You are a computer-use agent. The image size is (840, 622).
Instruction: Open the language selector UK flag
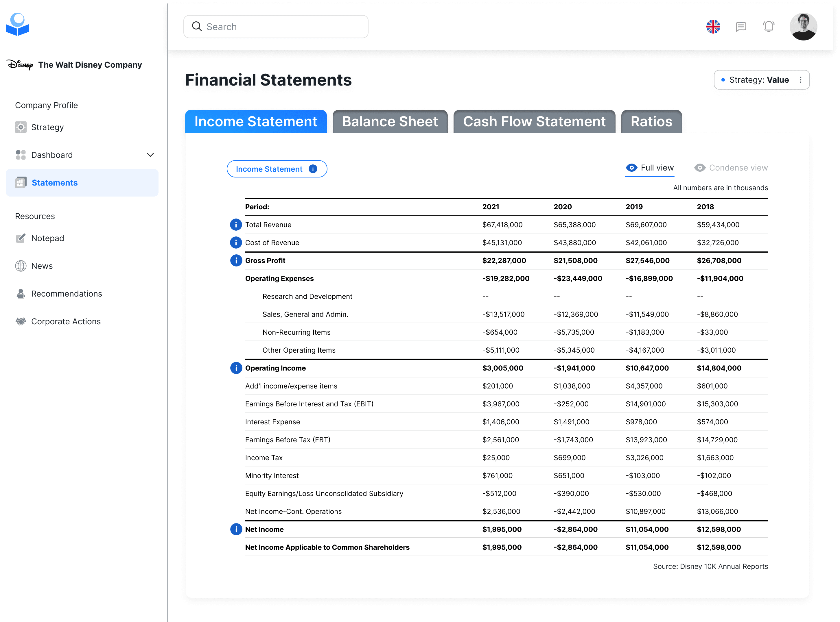click(713, 27)
